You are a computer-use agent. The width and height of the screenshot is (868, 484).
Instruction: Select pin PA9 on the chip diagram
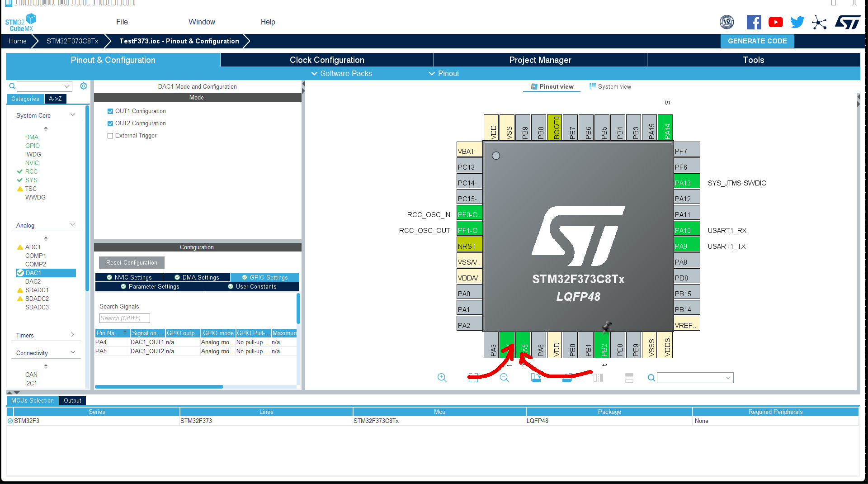click(685, 246)
